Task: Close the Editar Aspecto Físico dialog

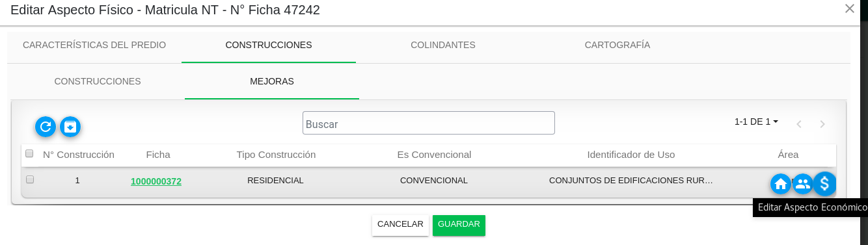Action: [x=850, y=8]
